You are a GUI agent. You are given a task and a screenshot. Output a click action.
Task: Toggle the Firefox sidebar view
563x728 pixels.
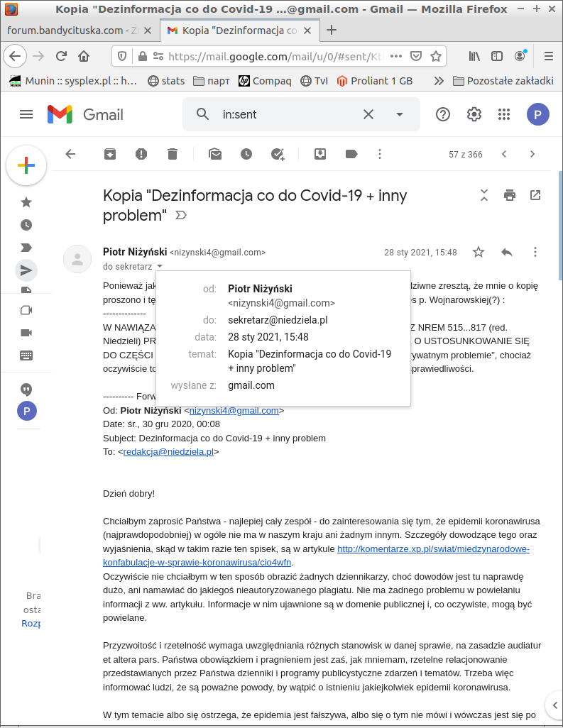[497, 56]
